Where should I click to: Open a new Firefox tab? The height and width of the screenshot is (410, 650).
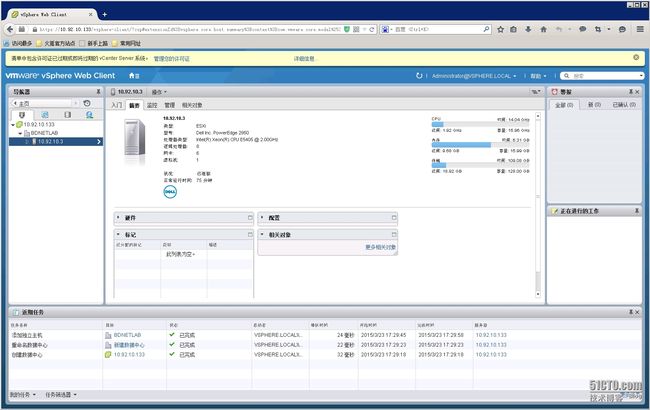(x=105, y=15)
